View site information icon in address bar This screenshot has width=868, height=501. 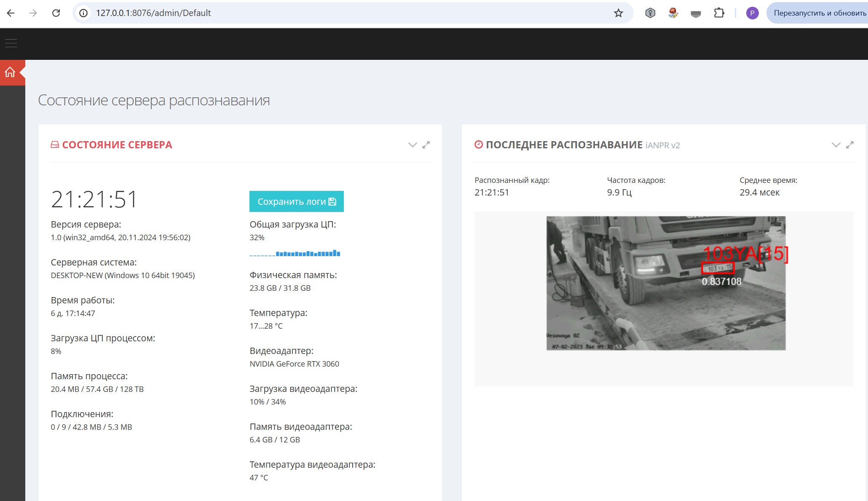click(84, 13)
